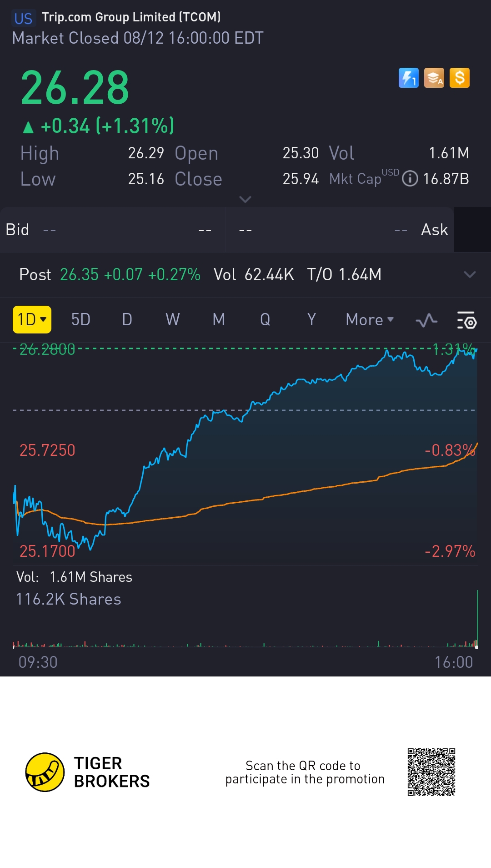Tap the orange stacked-layers badge icon

pyautogui.click(x=434, y=78)
